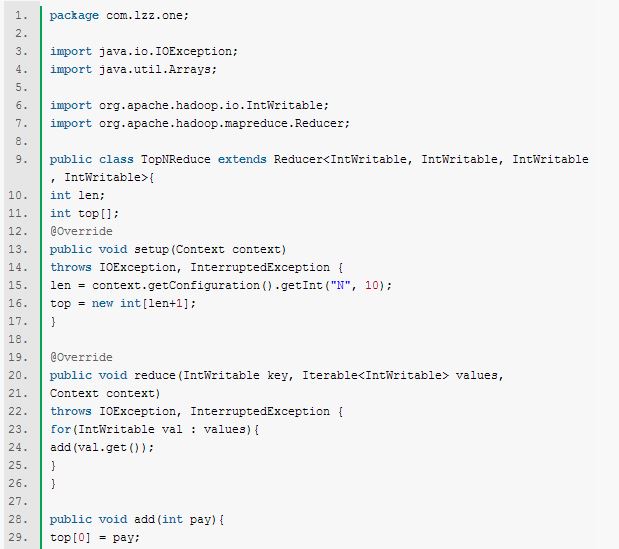Click the org.apache.hadoop.mapreduce.Reducer import
Screen dimensions: 619x549
point(225,123)
